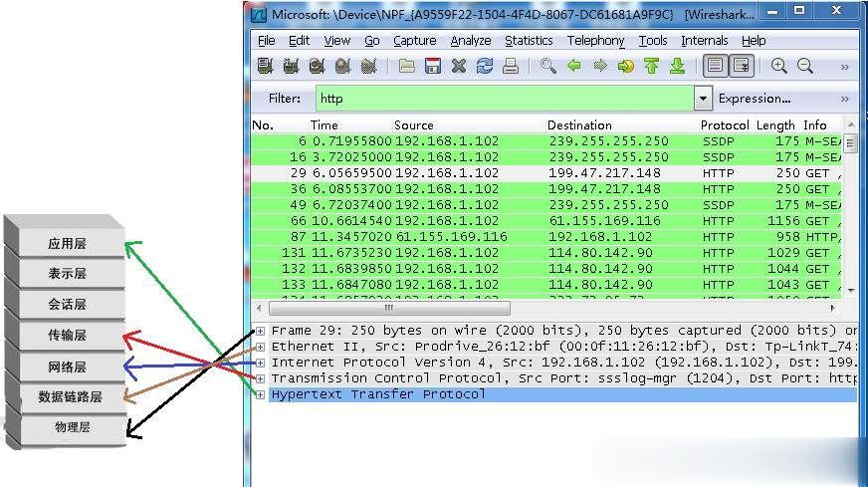Close capture file X icon
Viewport: 868px width, 487px height.
click(458, 66)
